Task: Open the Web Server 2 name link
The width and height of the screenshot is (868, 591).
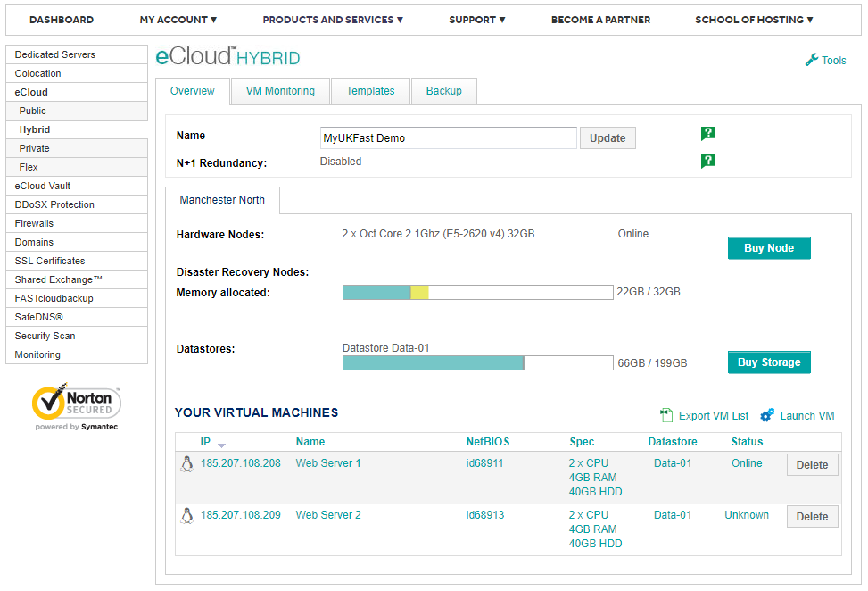Action: [x=327, y=515]
